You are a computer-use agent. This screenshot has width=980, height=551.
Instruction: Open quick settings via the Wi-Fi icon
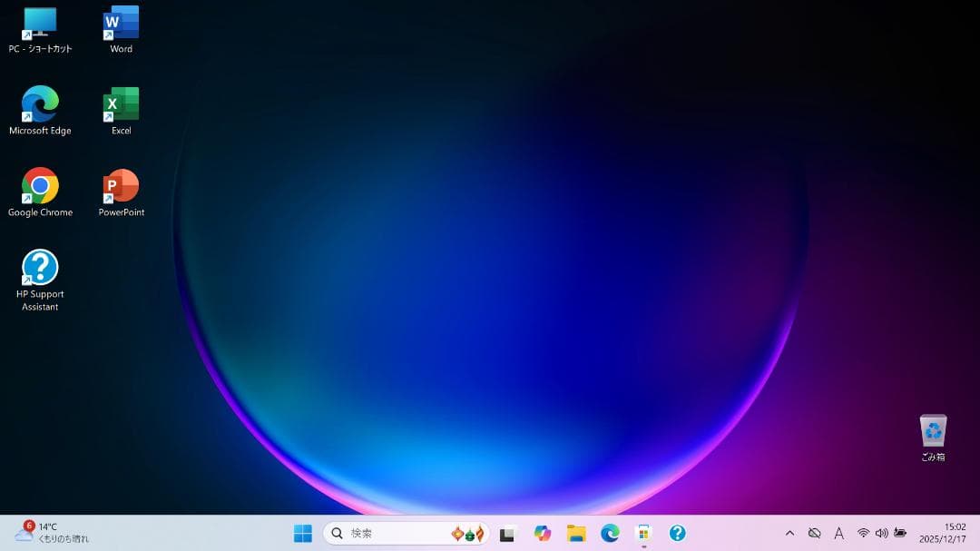coord(864,535)
